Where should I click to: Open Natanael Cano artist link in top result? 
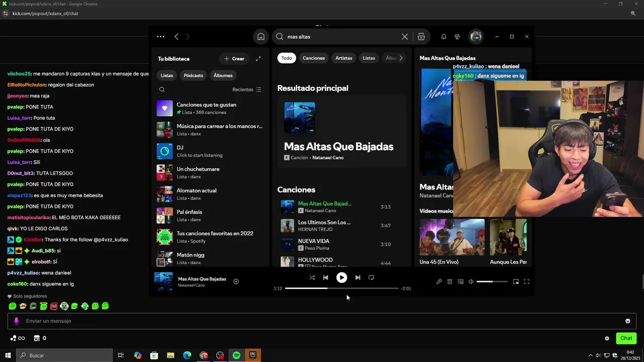tap(328, 158)
